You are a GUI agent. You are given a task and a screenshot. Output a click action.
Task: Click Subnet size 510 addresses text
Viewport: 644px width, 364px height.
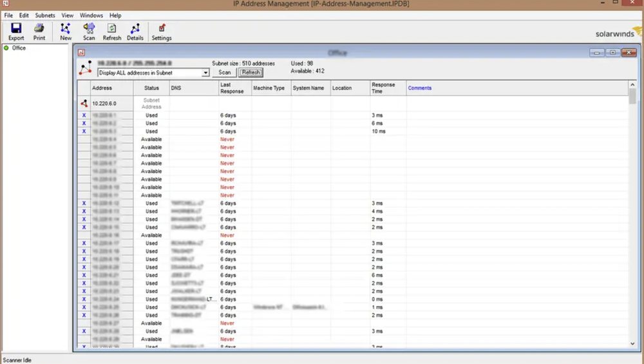[x=243, y=63]
